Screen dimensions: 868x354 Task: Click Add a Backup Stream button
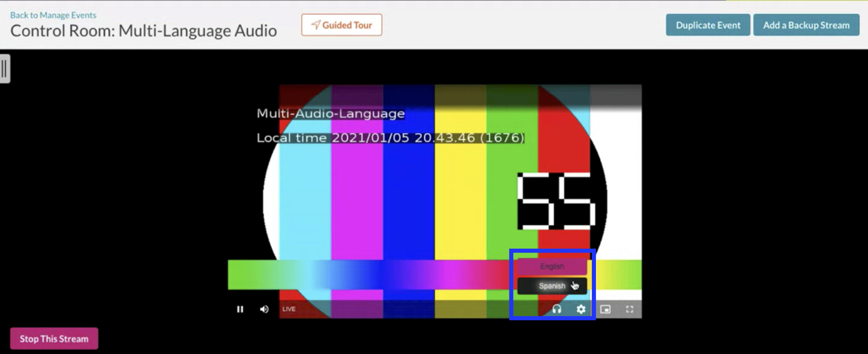click(x=805, y=25)
